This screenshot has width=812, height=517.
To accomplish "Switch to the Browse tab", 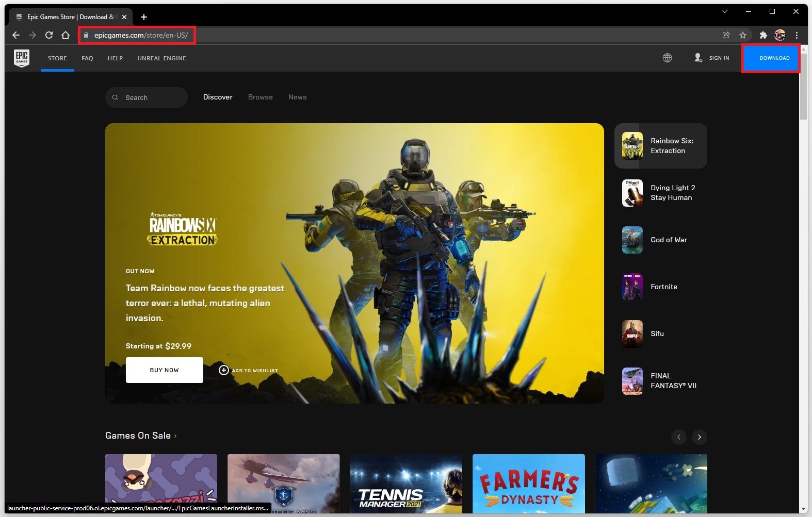I will pyautogui.click(x=260, y=97).
